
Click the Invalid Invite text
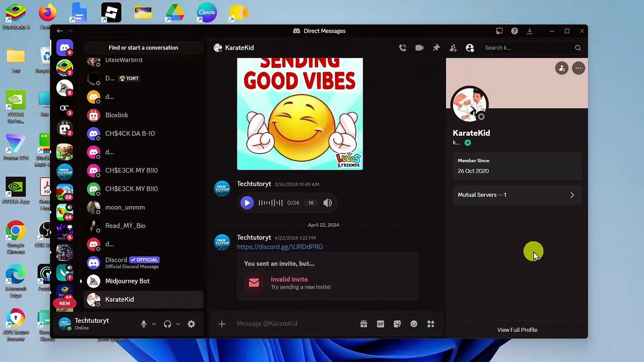[x=289, y=280]
